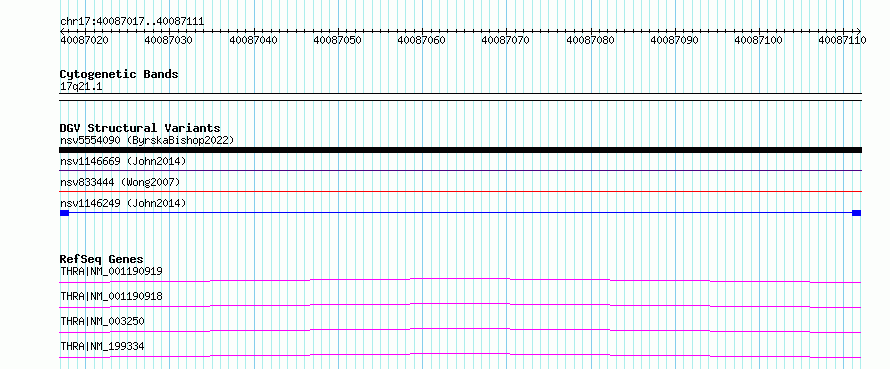Open variant nsv833444 (Wong2007) label

tap(120, 182)
